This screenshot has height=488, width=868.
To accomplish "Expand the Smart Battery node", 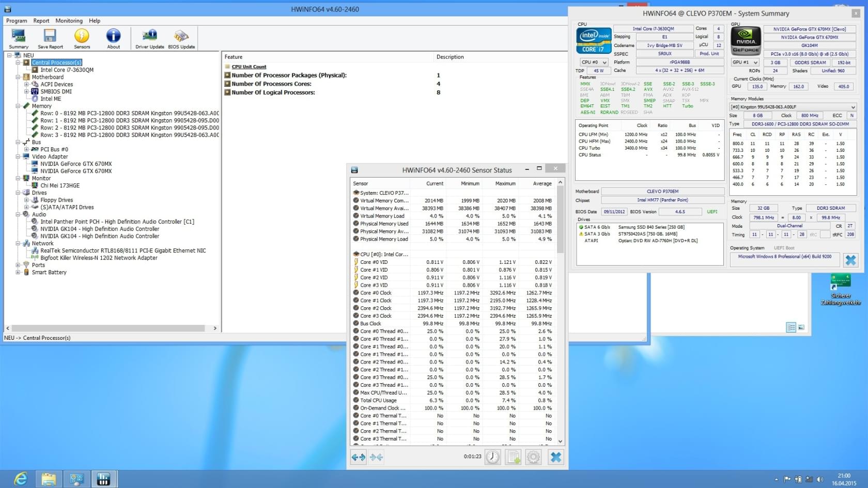I will click(x=18, y=272).
